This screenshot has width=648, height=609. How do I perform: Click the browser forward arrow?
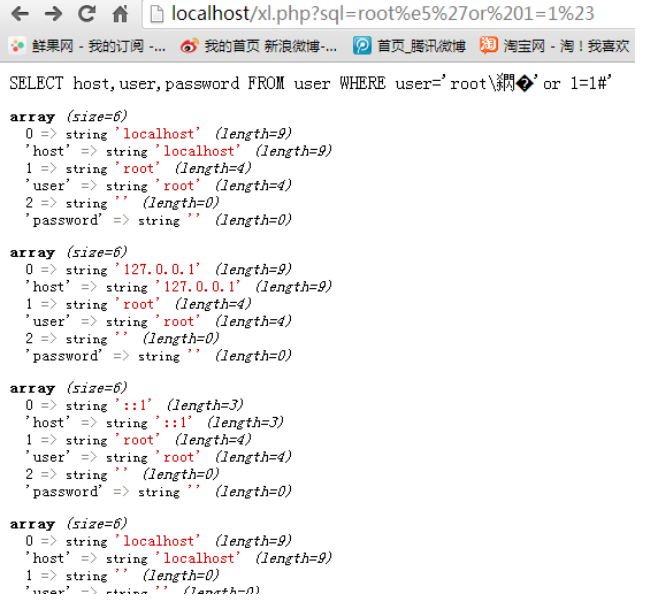point(53,14)
